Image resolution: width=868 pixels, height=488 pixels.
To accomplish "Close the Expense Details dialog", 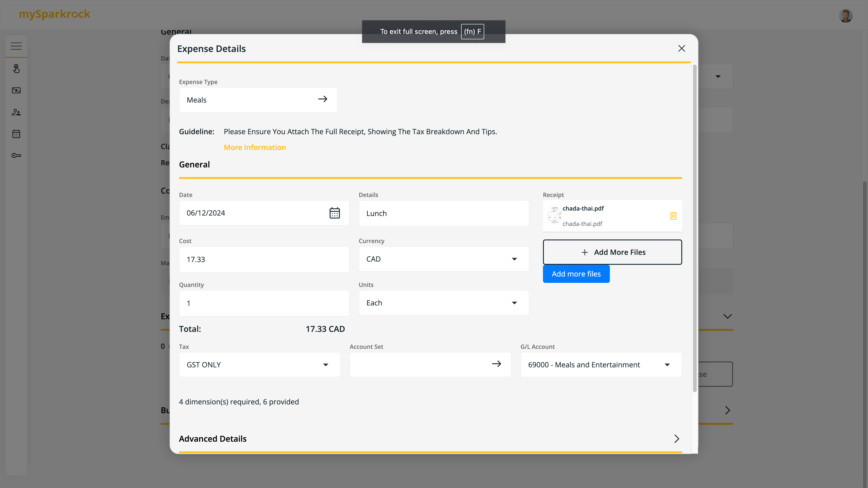I will click(x=681, y=49).
